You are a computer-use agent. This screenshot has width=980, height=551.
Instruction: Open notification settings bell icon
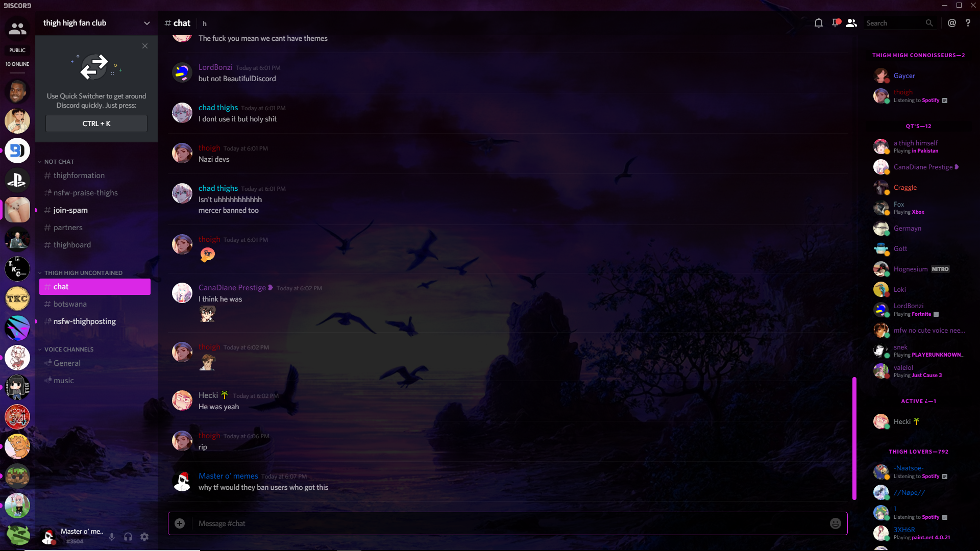[x=819, y=23]
